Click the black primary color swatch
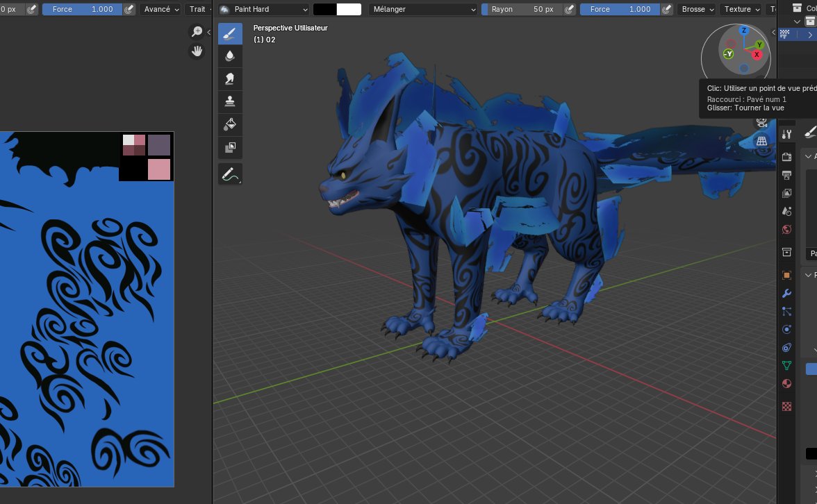The image size is (817, 504). pyautogui.click(x=325, y=10)
